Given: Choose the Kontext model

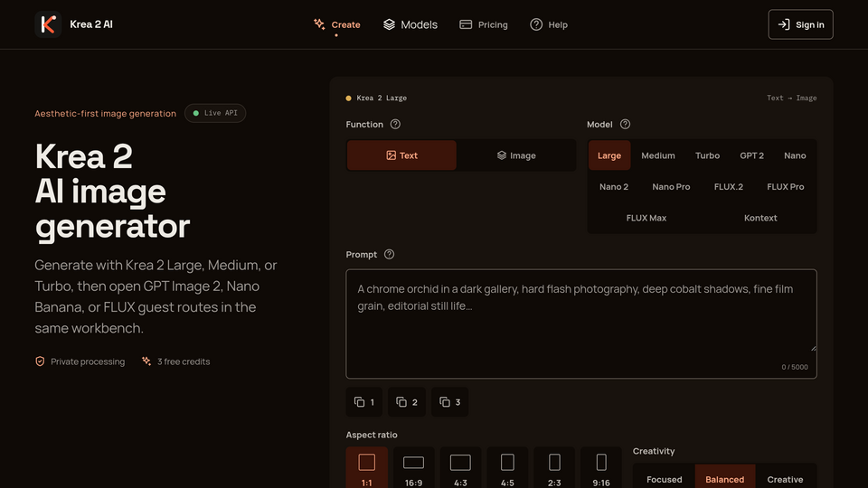Looking at the screenshot, I should point(760,218).
